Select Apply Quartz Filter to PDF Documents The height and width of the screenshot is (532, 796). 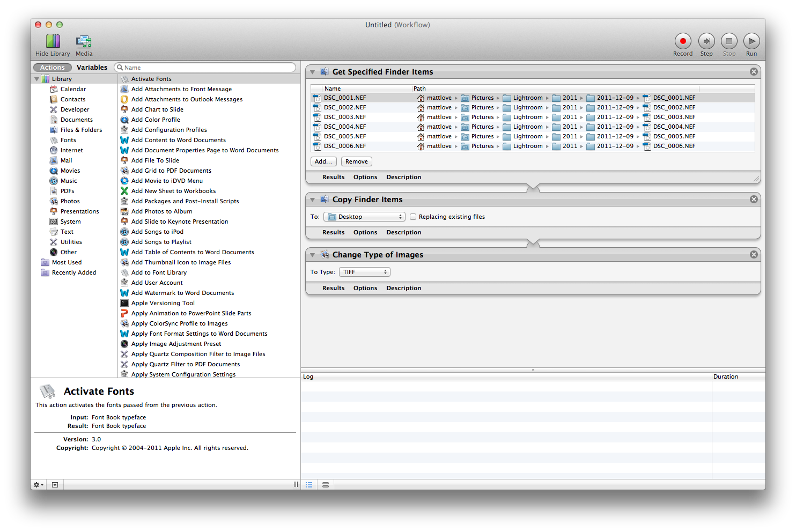(x=209, y=364)
